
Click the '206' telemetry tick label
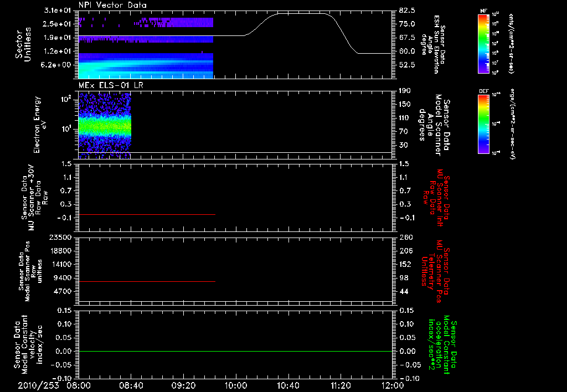click(x=405, y=251)
